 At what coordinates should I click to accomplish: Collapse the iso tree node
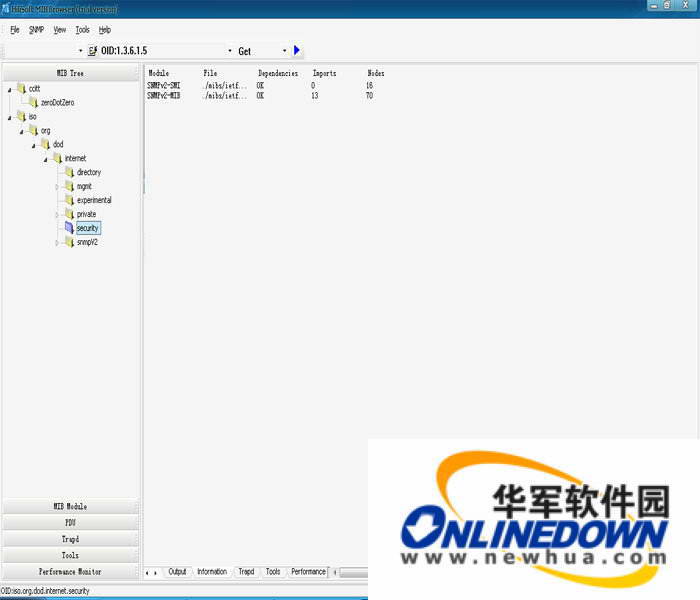9,118
